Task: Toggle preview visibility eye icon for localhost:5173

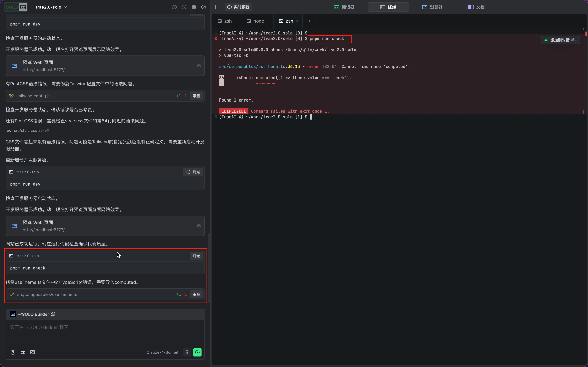Action: 199,66
